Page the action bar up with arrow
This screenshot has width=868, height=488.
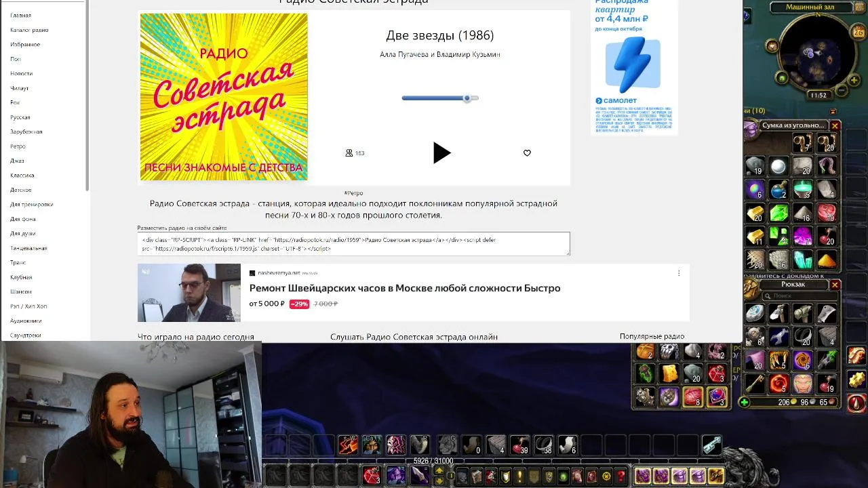[439, 470]
